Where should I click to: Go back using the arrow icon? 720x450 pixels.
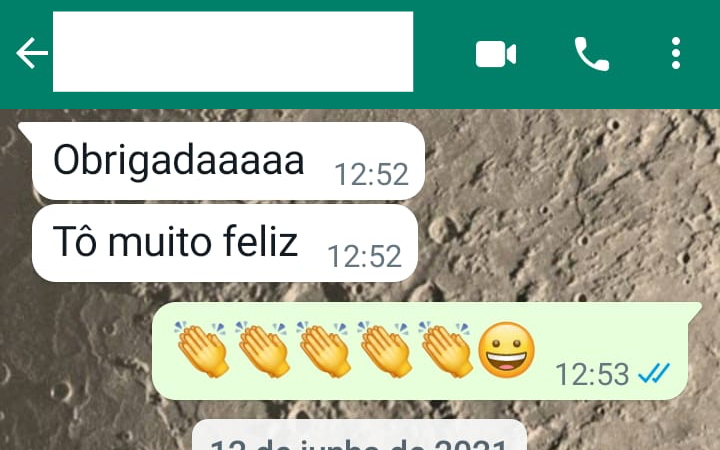[32, 53]
